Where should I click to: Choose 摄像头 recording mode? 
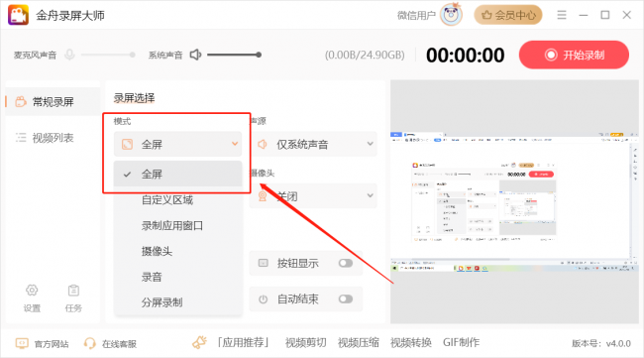157,251
